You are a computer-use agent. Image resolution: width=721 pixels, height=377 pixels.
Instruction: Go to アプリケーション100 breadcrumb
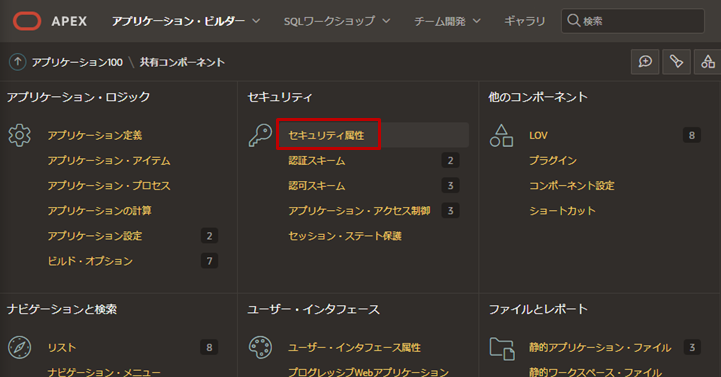coord(77,62)
